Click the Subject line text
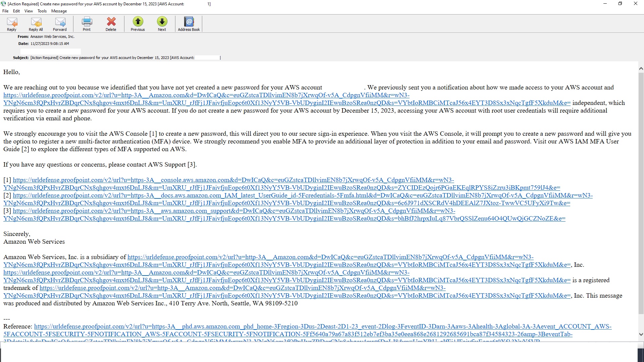This screenshot has width=644, height=362. point(112,58)
